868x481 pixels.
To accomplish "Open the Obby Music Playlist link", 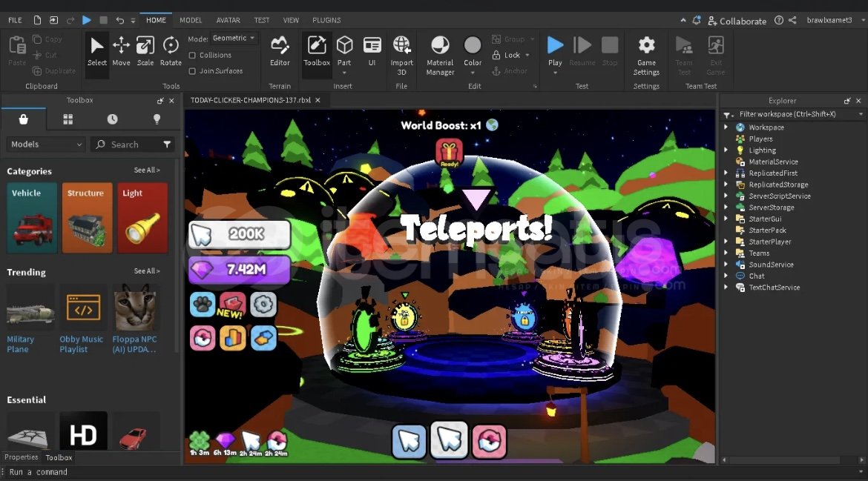I will pos(82,344).
